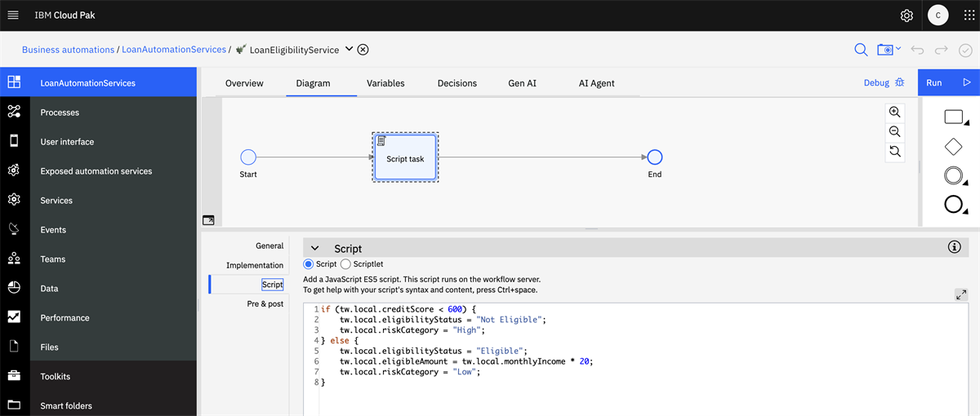Open the Script properties tab

(272, 285)
